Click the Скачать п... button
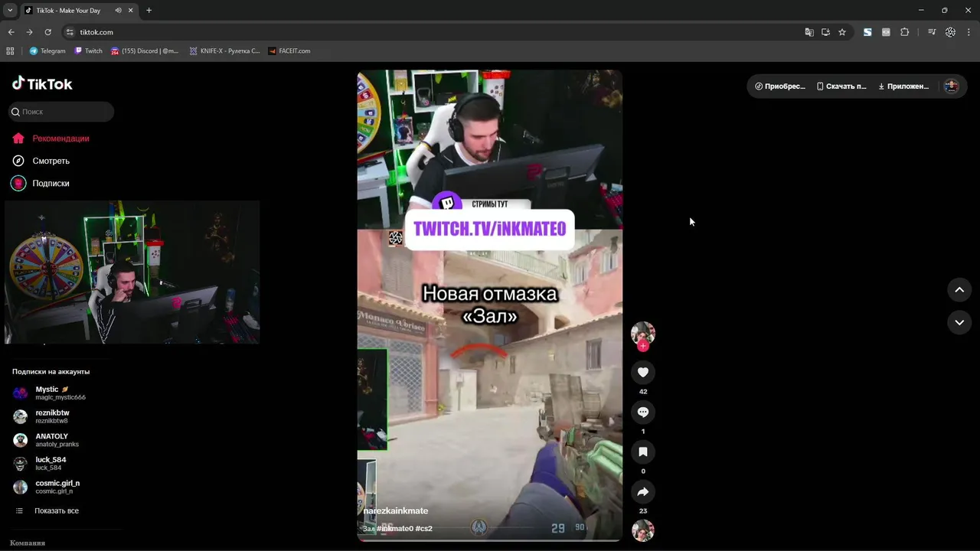Screen dimensions: 980x551 (x=841, y=86)
